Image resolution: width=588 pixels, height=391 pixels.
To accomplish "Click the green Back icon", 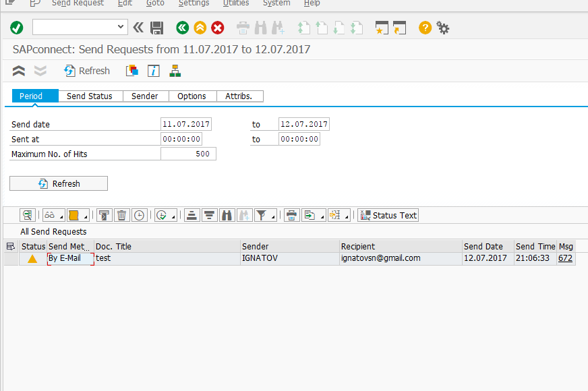I will [x=183, y=28].
